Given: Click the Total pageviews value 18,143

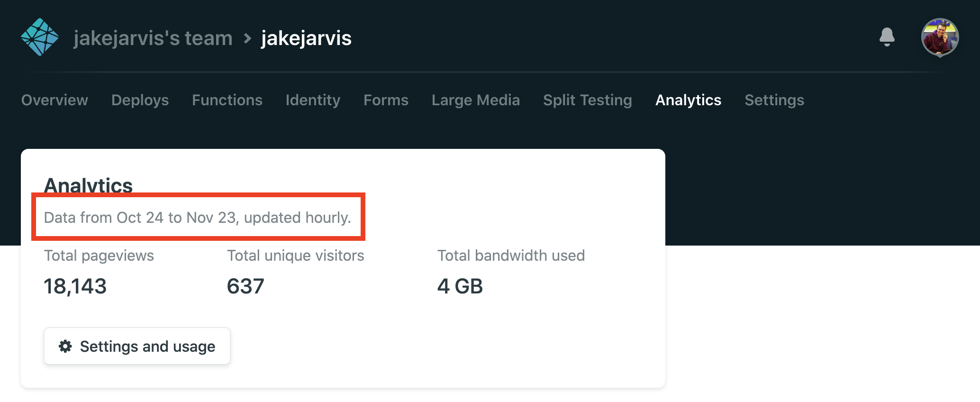Looking at the screenshot, I should coord(75,286).
